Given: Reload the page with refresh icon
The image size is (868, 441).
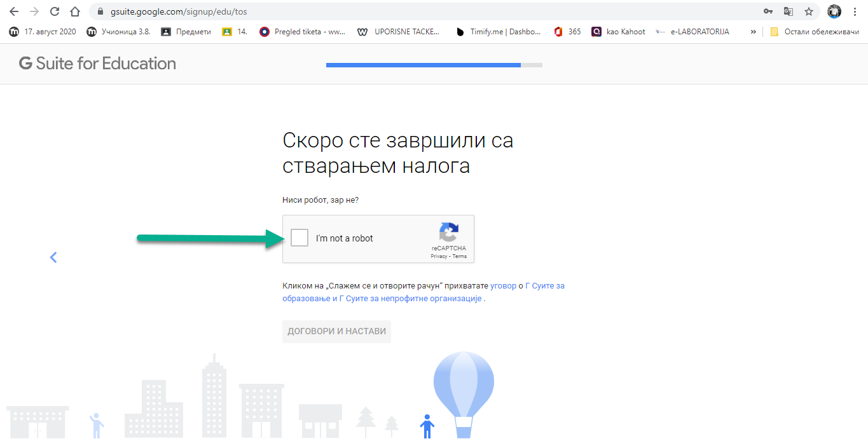Looking at the screenshot, I should (55, 11).
